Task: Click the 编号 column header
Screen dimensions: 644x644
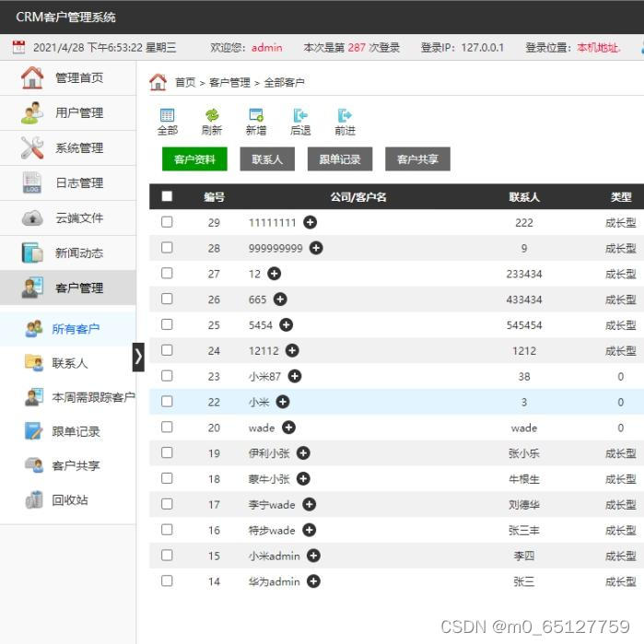Action: 214,197
